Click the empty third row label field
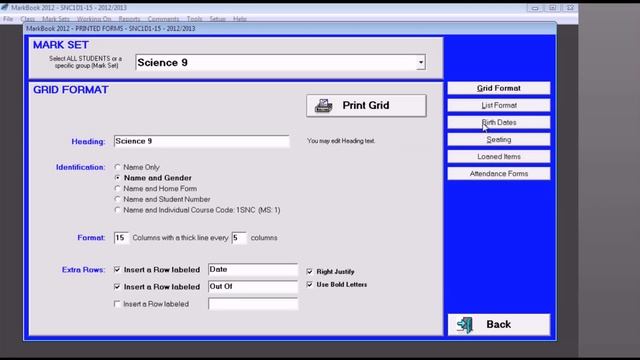Viewport: 640px width, 360px height. [253, 304]
